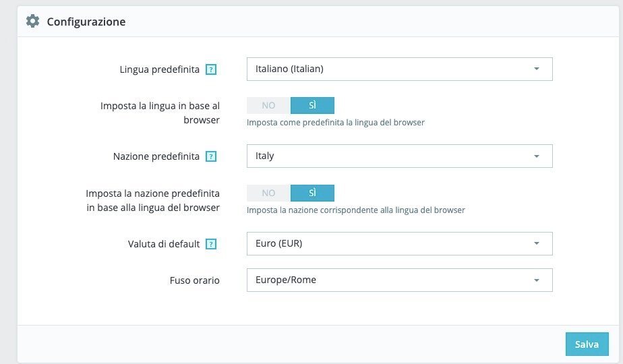This screenshot has height=364, width=623.
Task: Click the Configurazione gear icon
Action: click(x=32, y=22)
